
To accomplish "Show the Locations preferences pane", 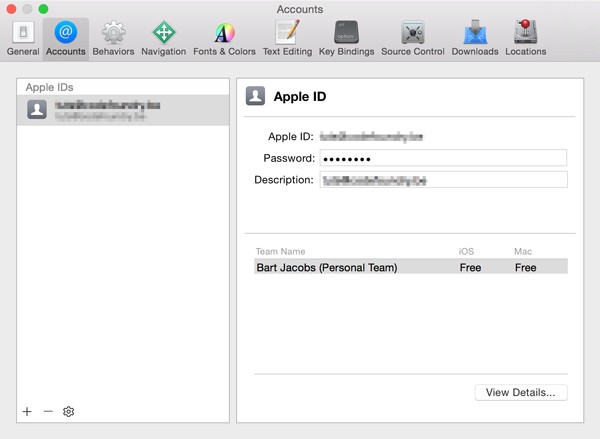I will click(x=525, y=39).
